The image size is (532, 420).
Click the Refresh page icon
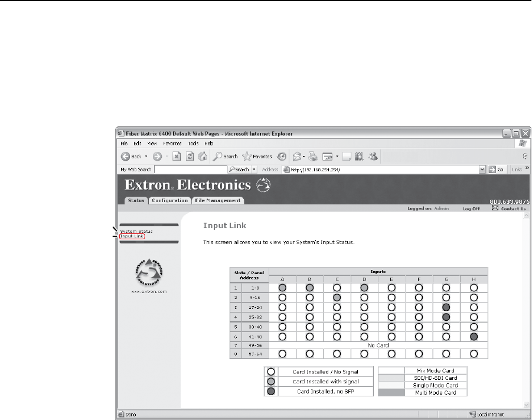coord(190,157)
